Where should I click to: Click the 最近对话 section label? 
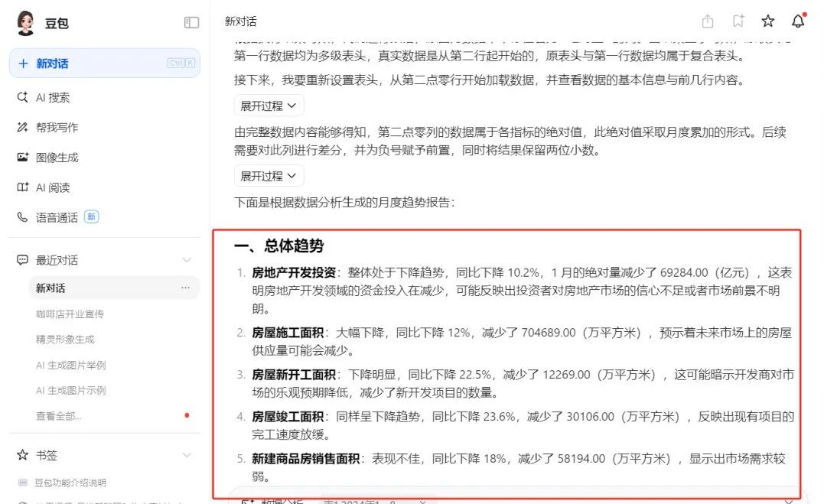click(57, 260)
